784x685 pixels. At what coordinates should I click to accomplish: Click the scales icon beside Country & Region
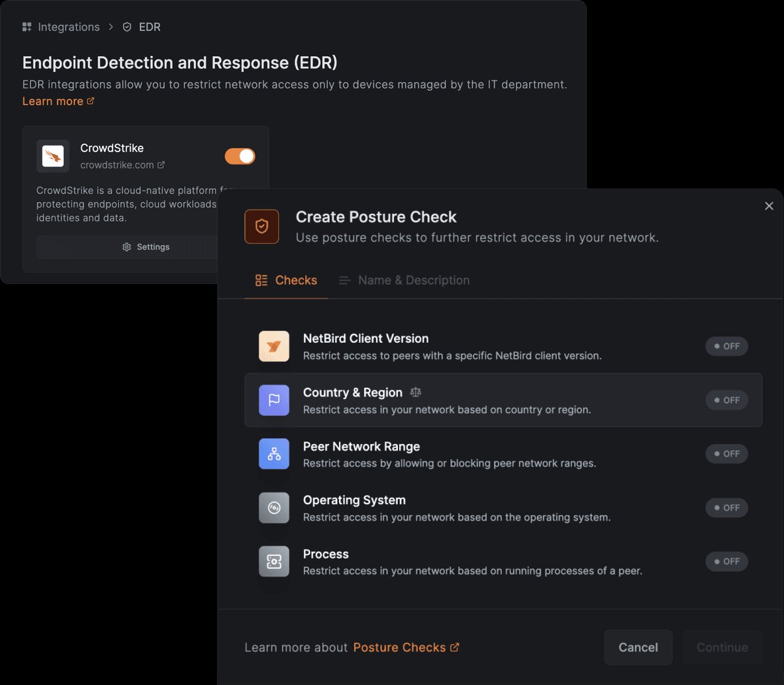click(416, 392)
